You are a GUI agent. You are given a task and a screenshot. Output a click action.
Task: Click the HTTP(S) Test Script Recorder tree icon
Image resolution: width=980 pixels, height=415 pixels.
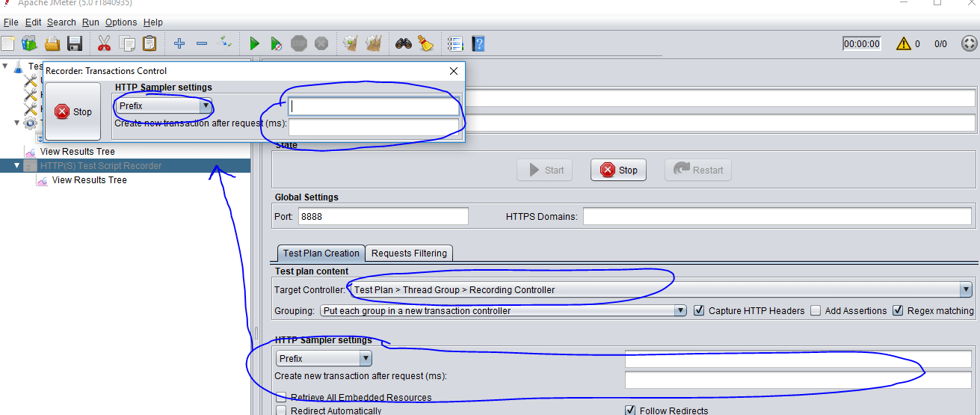click(x=30, y=166)
